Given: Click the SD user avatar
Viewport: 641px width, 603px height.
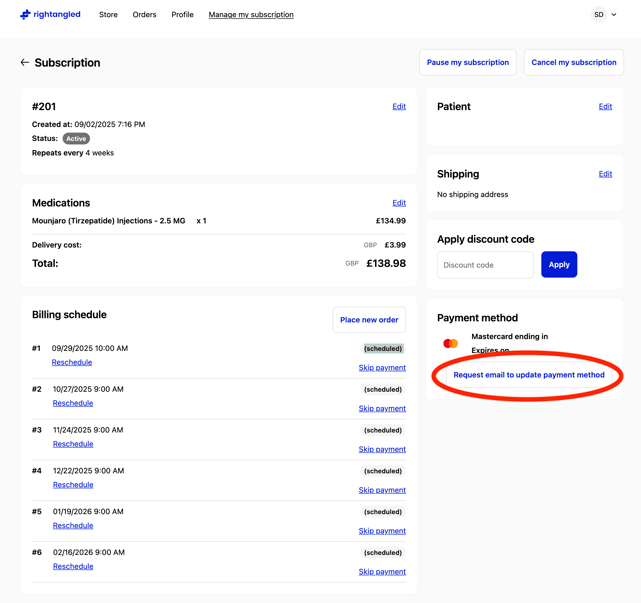Looking at the screenshot, I should point(598,15).
